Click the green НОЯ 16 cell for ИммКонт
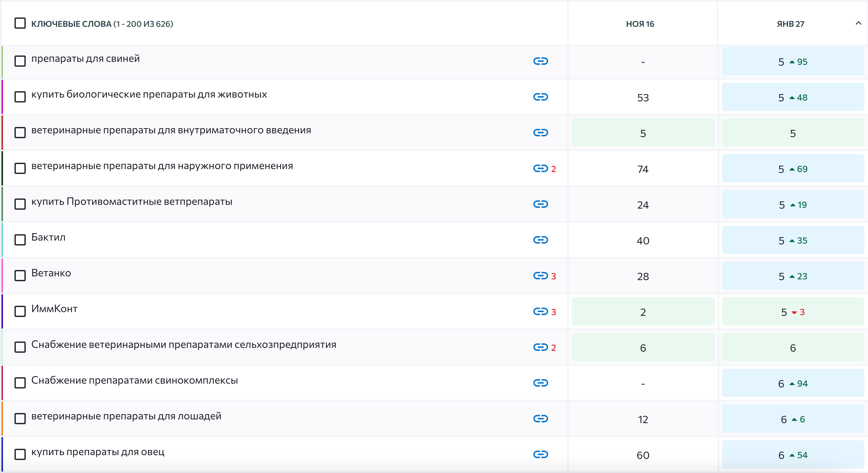Screen dimensions: 868x473 point(643,311)
